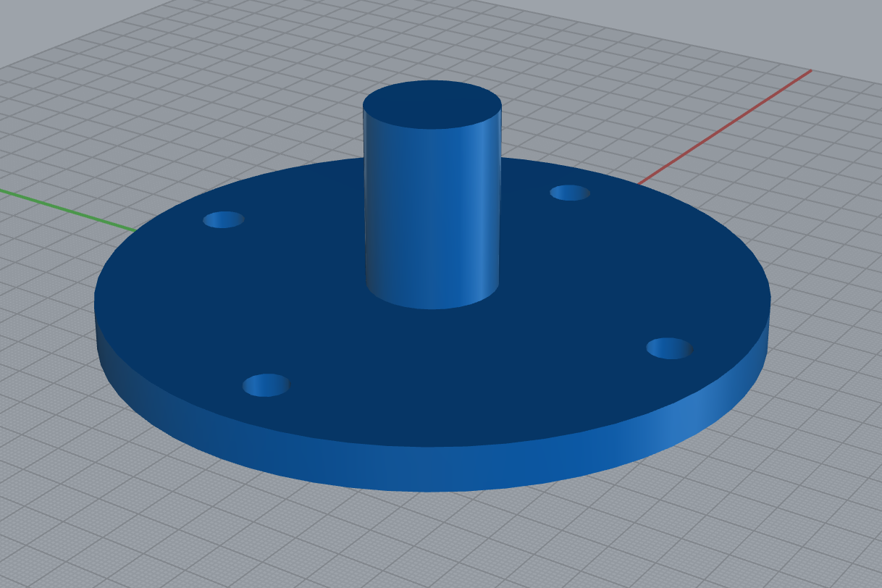
Task: Select the front-left bolt hole in the flange
Action: point(266,385)
